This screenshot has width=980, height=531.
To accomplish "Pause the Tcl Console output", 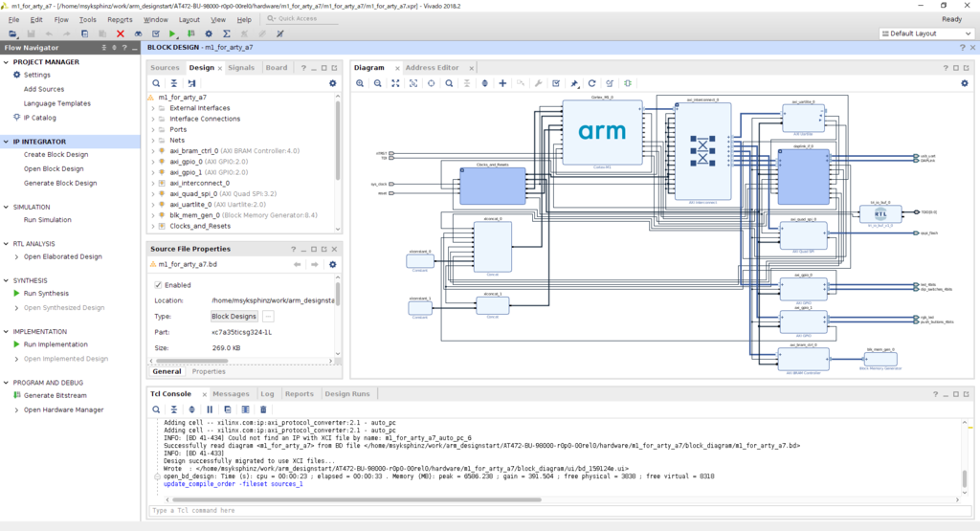I will coord(210,409).
